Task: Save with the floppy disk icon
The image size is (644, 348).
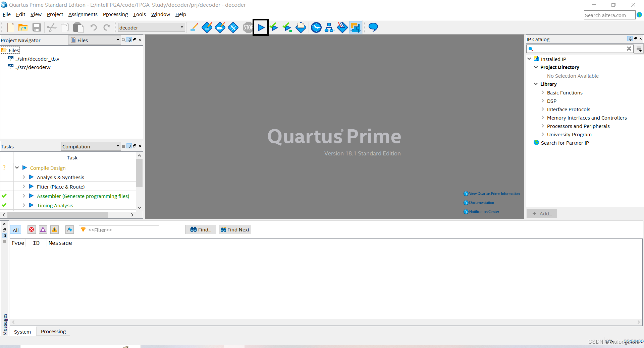Action: click(x=36, y=27)
